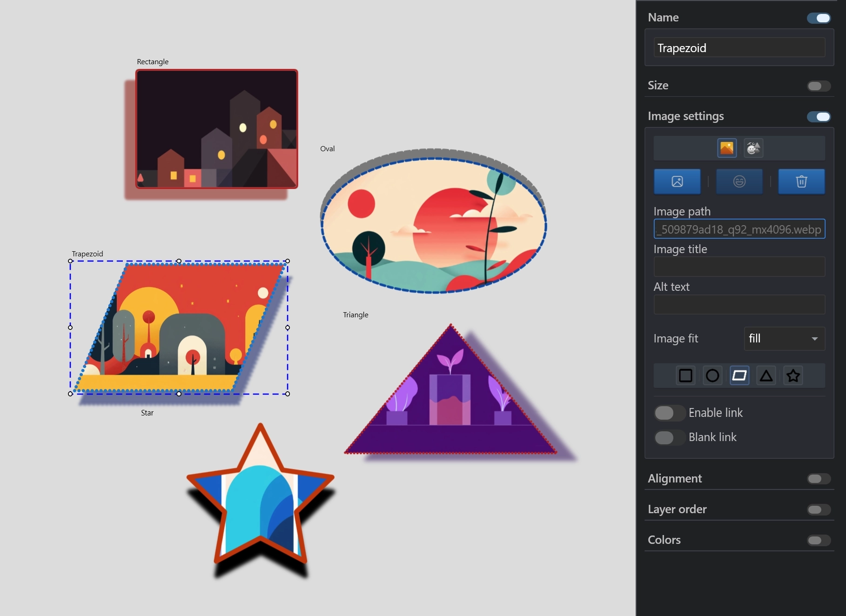Click the Alignment section heading
This screenshot has height=616, width=846.
click(675, 478)
